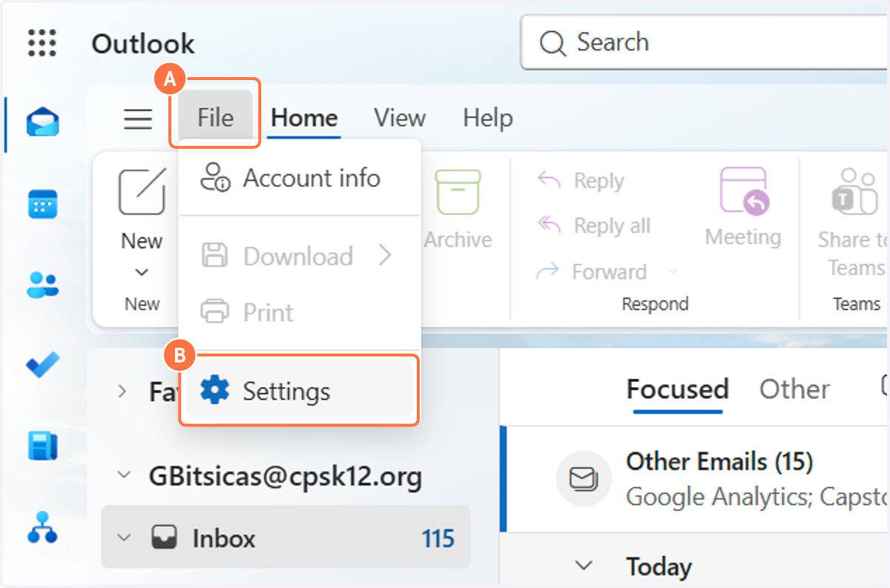Select Account info from File menu

tap(300, 178)
